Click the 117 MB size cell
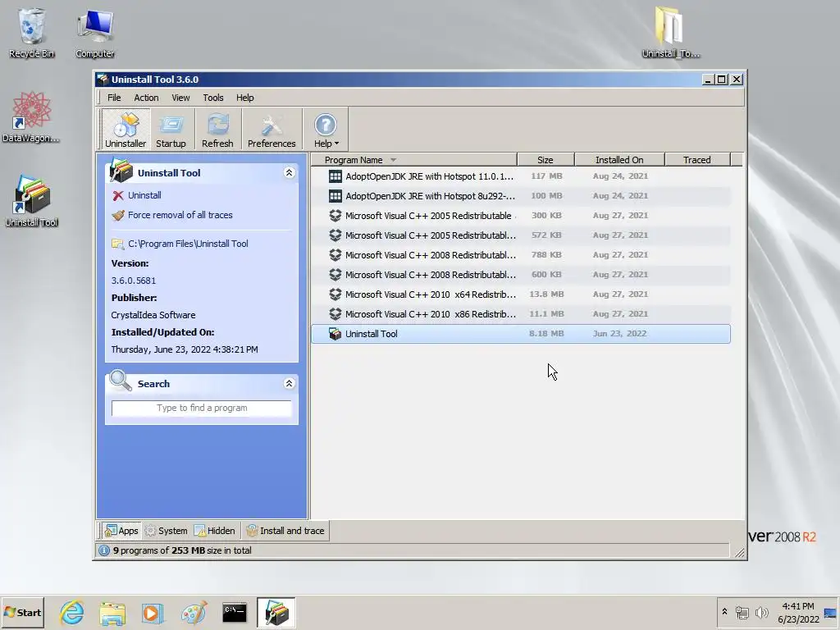This screenshot has height=630, width=840. (x=546, y=176)
